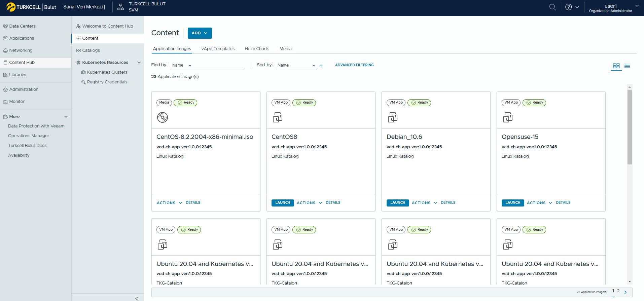Click the Monitor sidebar icon

click(5, 102)
